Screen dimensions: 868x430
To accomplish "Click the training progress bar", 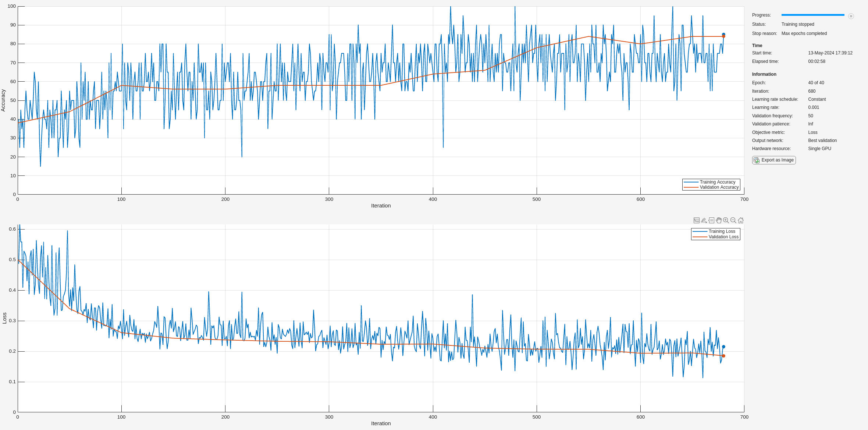I will point(813,15).
